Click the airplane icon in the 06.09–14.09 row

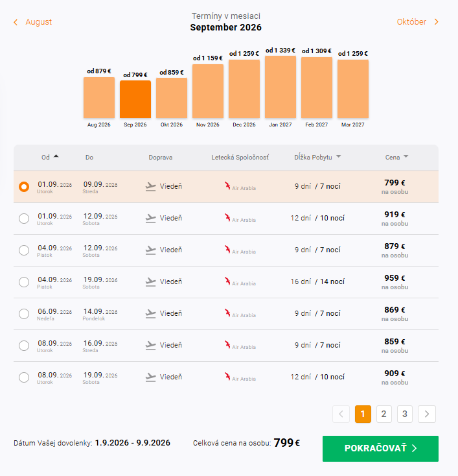pos(150,314)
